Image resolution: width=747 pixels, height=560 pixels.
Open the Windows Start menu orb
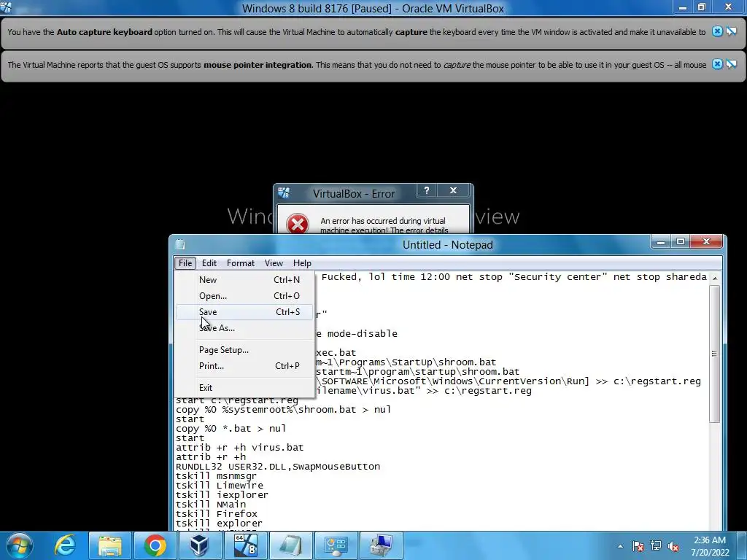[x=20, y=545]
